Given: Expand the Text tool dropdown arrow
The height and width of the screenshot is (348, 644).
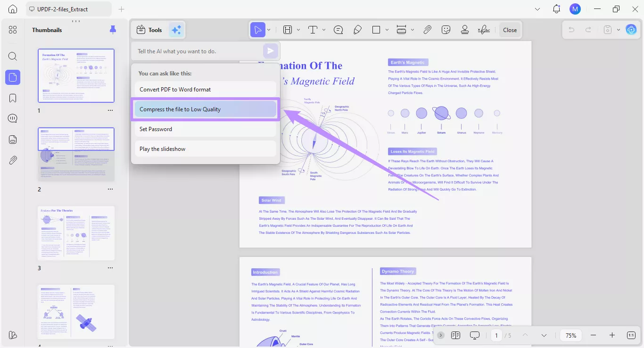Looking at the screenshot, I should (323, 30).
